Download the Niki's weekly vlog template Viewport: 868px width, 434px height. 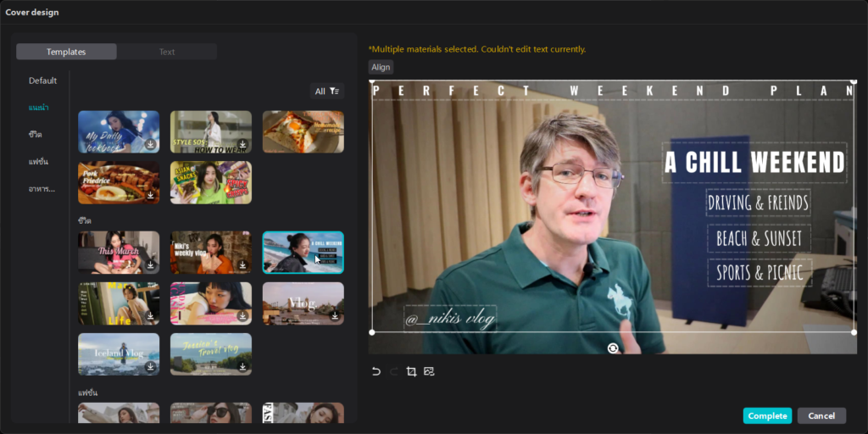(x=242, y=265)
